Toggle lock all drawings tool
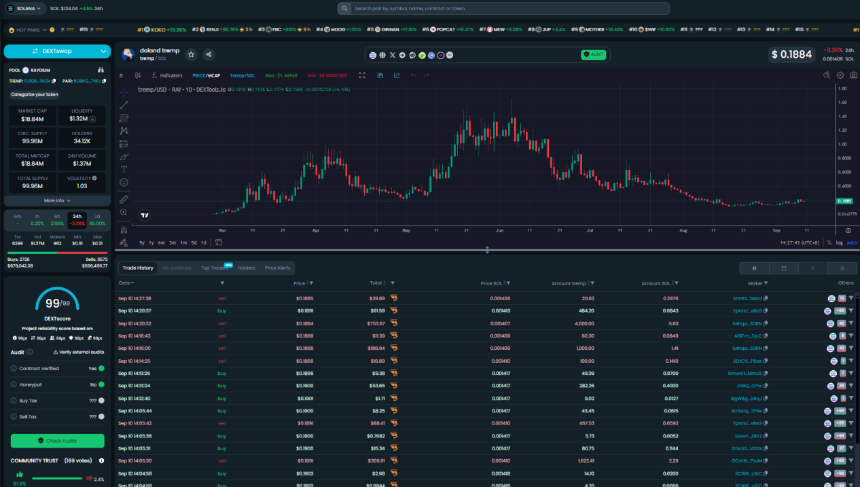The image size is (860, 487). click(x=124, y=242)
